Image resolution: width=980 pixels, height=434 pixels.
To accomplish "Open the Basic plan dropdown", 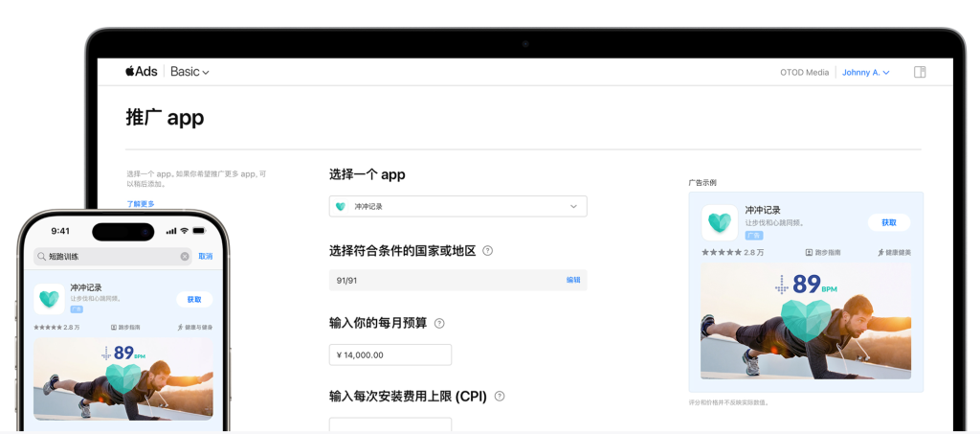I will click(x=189, y=72).
